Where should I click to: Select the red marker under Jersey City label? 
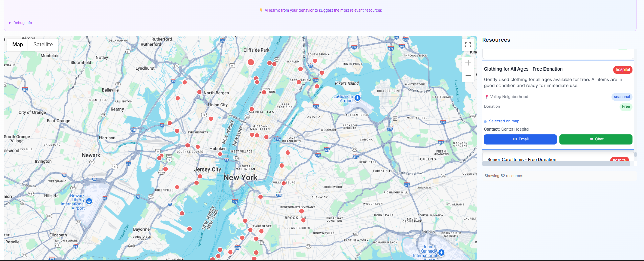pos(200,176)
